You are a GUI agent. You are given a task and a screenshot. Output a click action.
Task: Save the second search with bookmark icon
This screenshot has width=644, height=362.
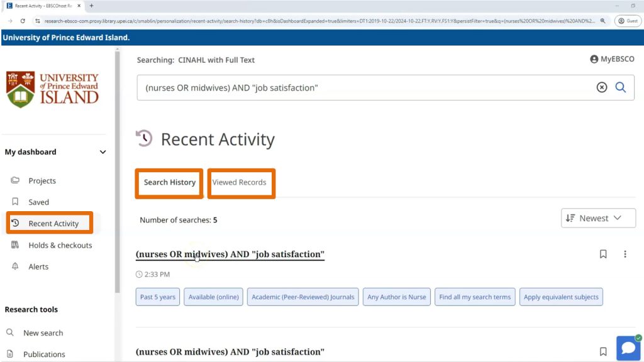point(603,352)
